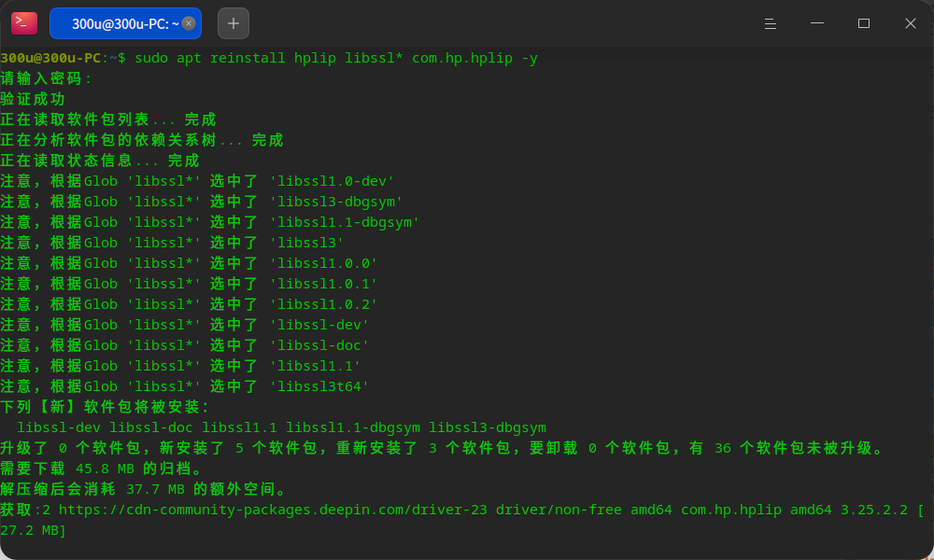
Task: Select the 300u@300u-PC: ~ terminal tab
Action: click(x=125, y=23)
